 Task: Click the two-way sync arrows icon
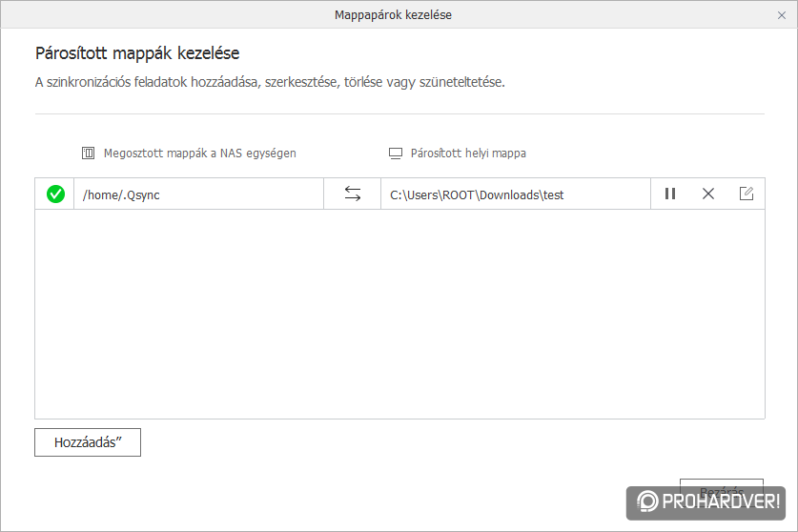click(352, 194)
